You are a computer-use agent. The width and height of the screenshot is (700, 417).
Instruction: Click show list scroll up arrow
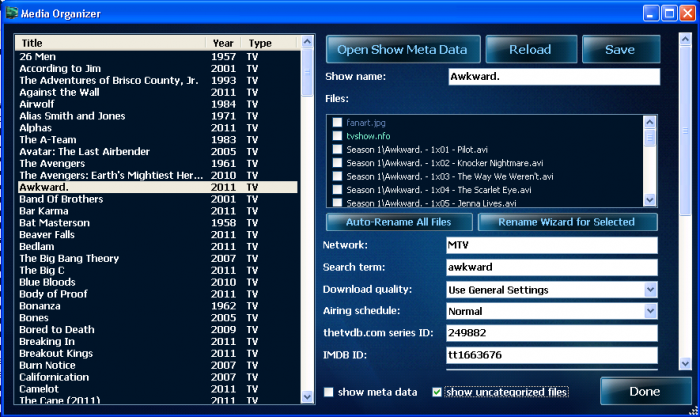pos(307,42)
